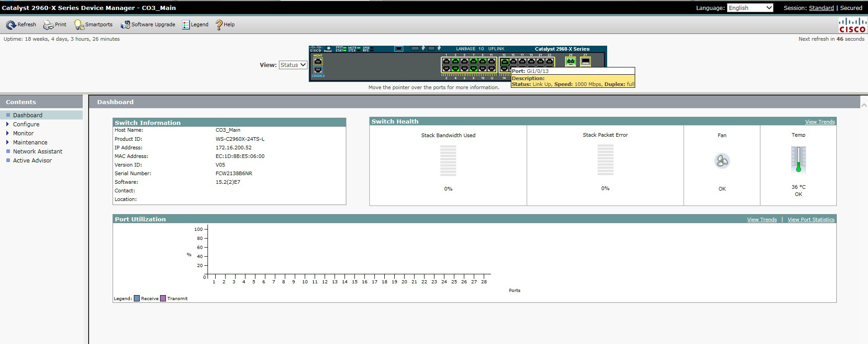
Task: Open View Trends in Switch Health
Action: tap(820, 122)
